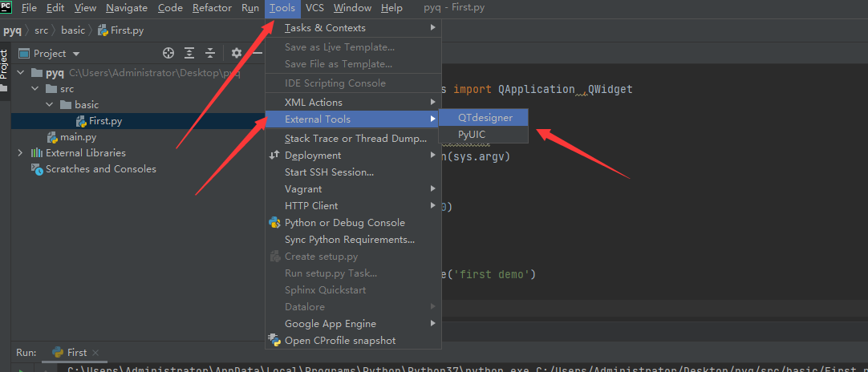Select External Tools menu entry
Image resolution: width=868 pixels, height=372 pixels.
[x=353, y=119]
